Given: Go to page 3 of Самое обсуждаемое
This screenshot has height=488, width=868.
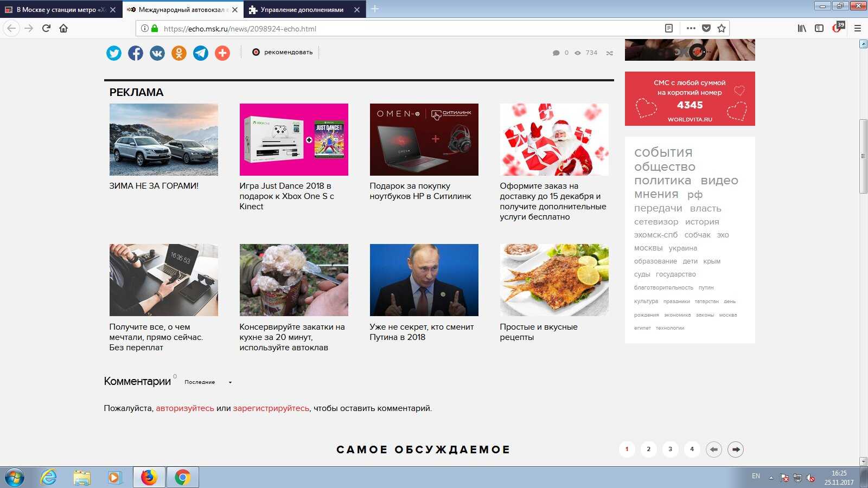Looking at the screenshot, I should coord(671,450).
